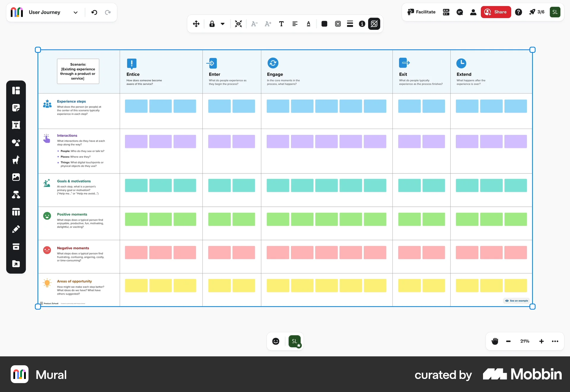The height and width of the screenshot is (392, 570).
Task: Toggle lock on selected element
Action: (x=212, y=24)
